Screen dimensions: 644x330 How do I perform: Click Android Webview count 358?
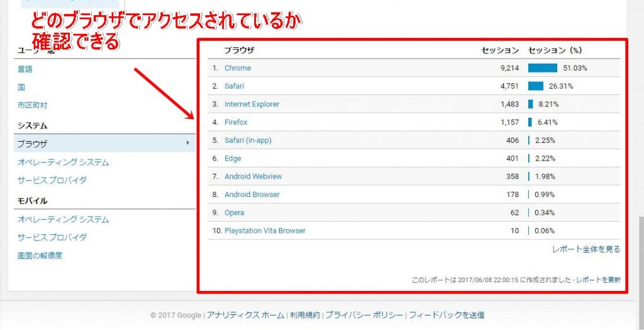[x=513, y=176]
